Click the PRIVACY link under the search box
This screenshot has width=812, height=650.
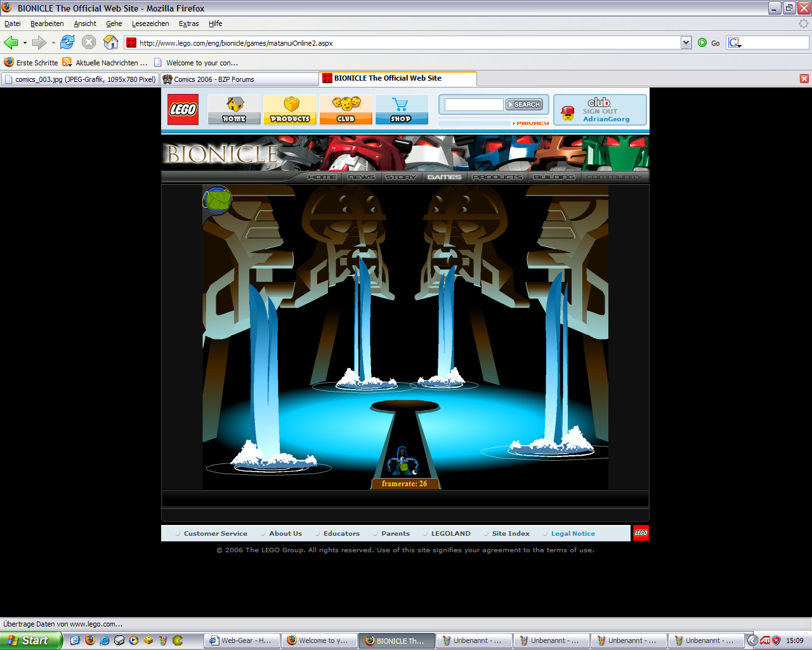click(532, 123)
